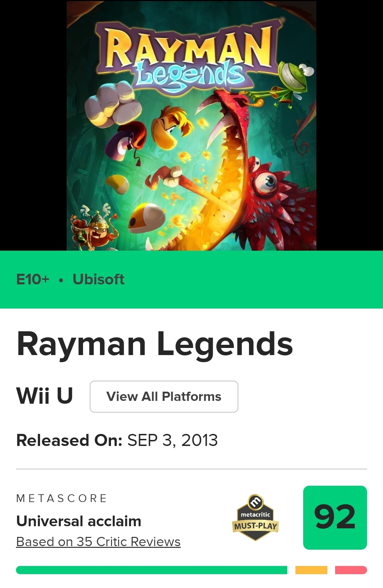Click the Ubisoft publisher label
The image size is (383, 588).
(x=98, y=279)
